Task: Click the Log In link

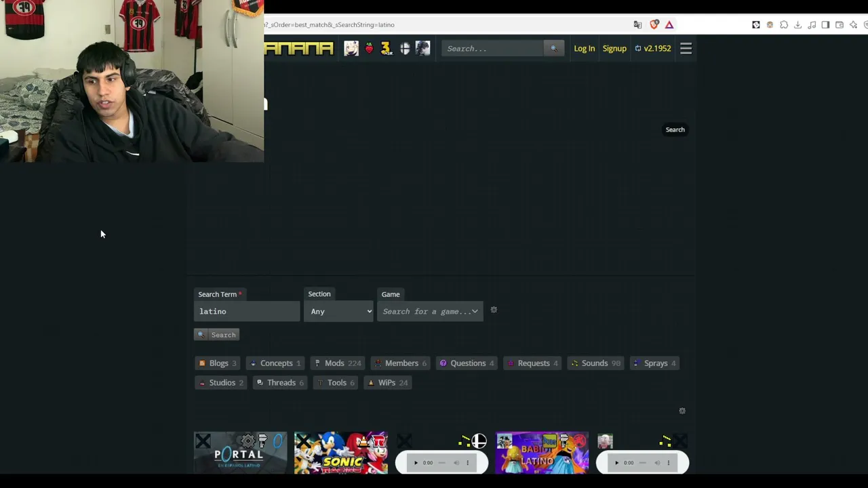Action: point(584,48)
